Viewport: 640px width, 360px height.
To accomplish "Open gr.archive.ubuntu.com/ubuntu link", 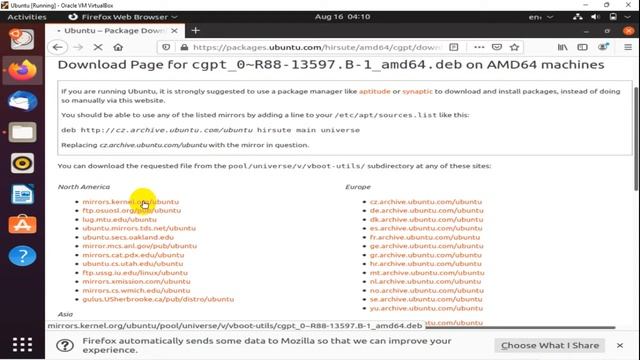I will pos(426,255).
